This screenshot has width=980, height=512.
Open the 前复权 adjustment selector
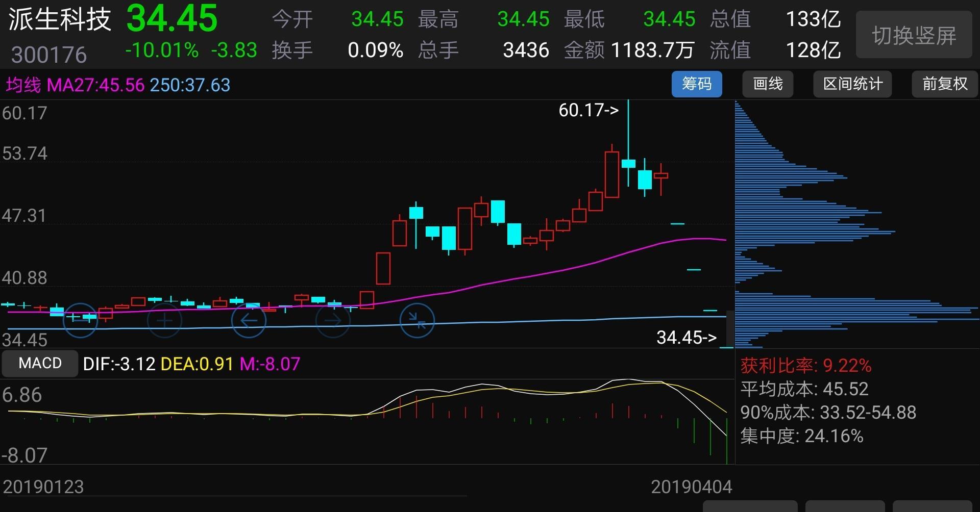click(945, 84)
